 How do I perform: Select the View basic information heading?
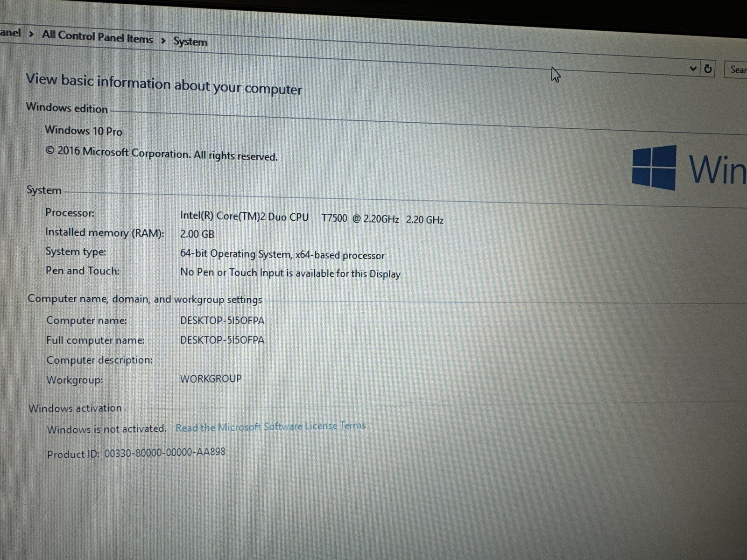[x=164, y=84]
